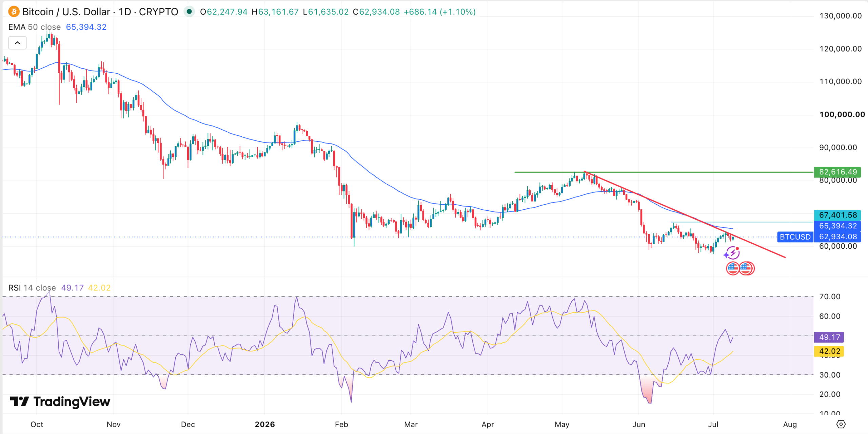
Task: Click the Bitcoin / U.S. Dollar symbol title
Action: tap(66, 12)
